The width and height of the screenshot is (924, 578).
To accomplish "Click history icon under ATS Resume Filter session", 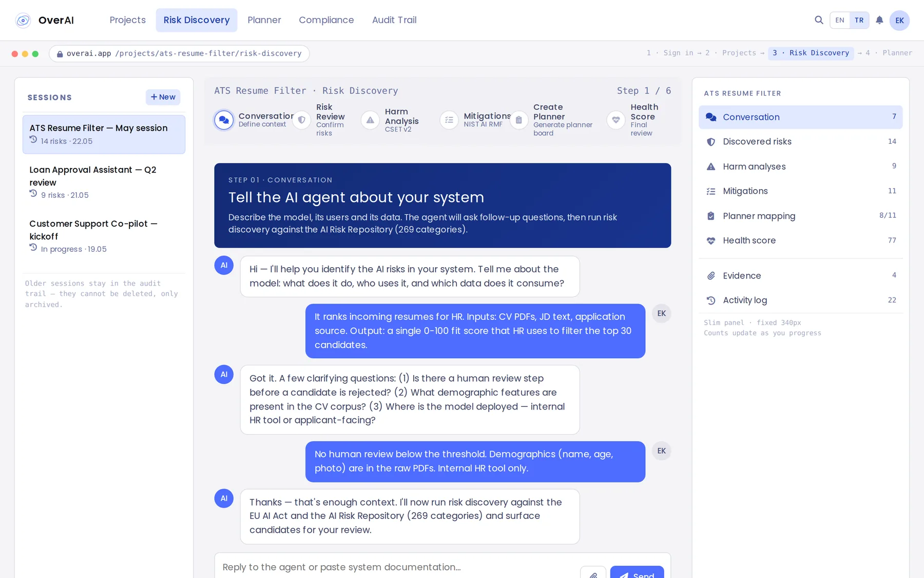I will [x=33, y=140].
